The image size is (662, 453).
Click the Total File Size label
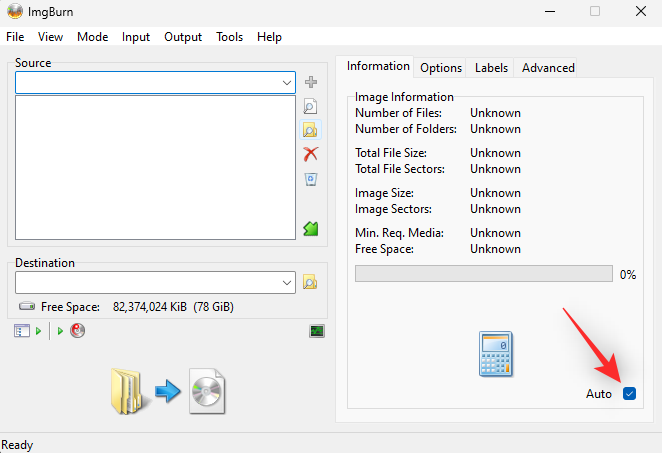pyautogui.click(x=391, y=153)
